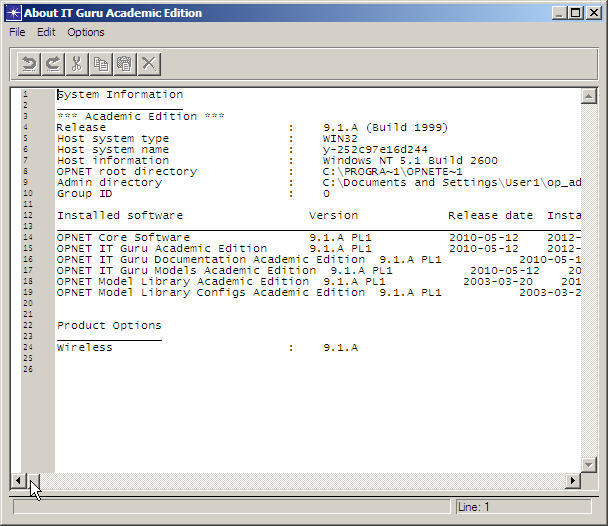Click the 'C:\PROGRA~1\OPNETE~1' path

(392, 171)
